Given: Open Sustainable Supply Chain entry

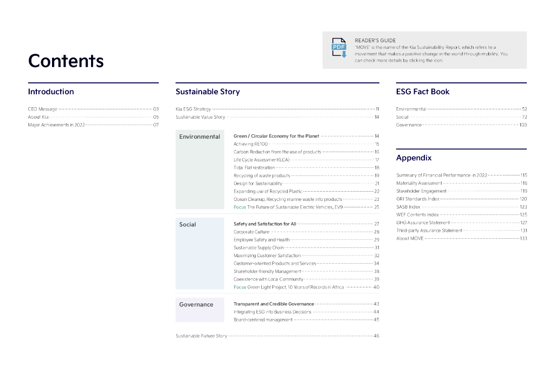Looking at the screenshot, I should pyautogui.click(x=306, y=248).
